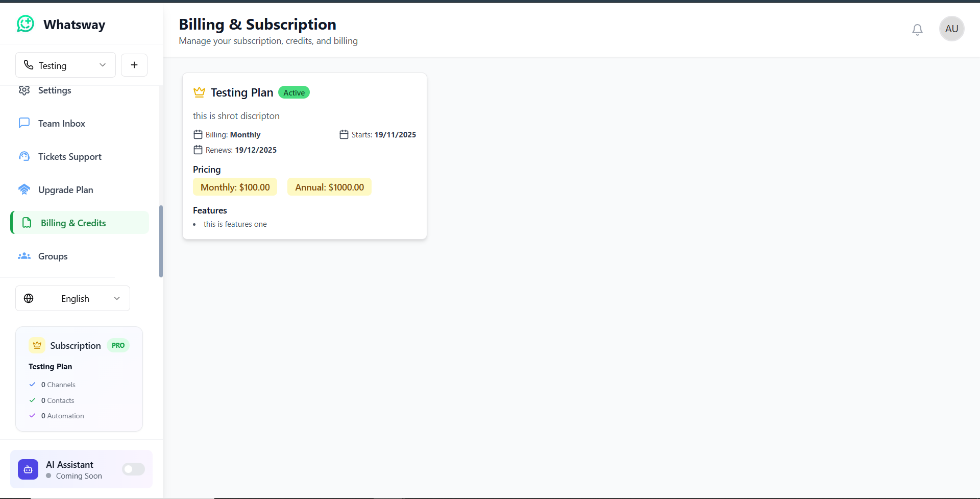The height and width of the screenshot is (499, 980).
Task: Click the notification bell icon
Action: 917,30
